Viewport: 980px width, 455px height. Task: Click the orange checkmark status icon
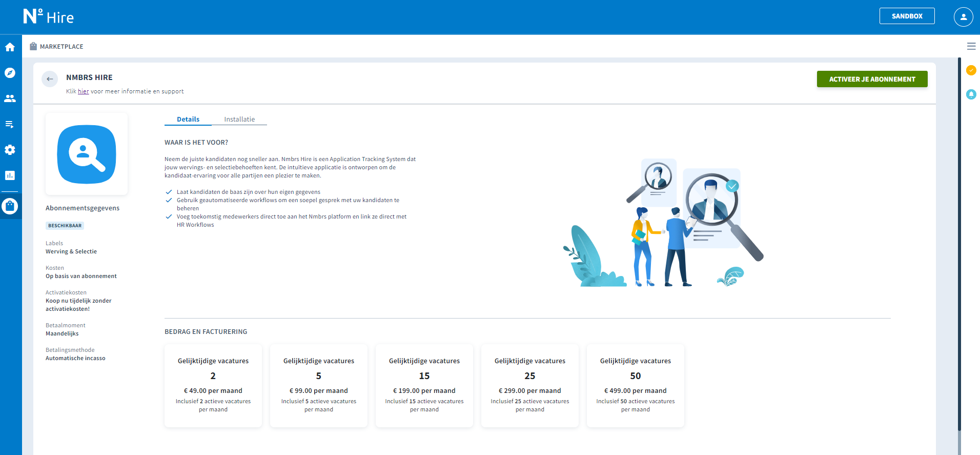point(971,70)
